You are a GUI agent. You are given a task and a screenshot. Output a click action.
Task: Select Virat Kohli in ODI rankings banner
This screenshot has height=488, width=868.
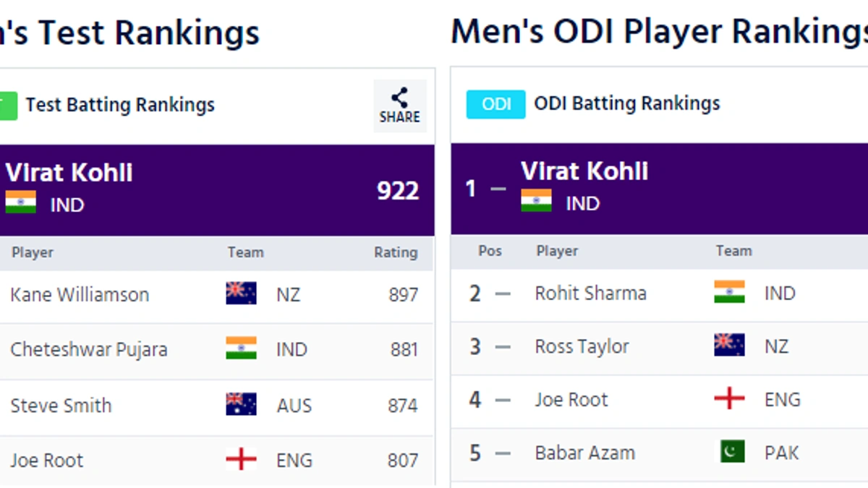click(584, 171)
